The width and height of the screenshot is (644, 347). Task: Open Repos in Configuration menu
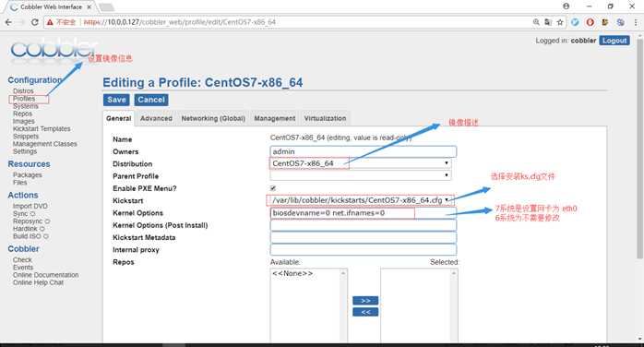click(x=22, y=114)
